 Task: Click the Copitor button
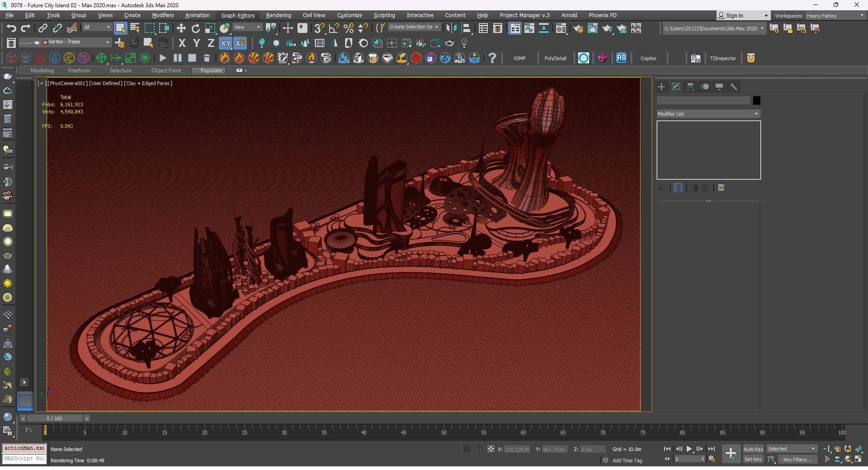(x=648, y=58)
